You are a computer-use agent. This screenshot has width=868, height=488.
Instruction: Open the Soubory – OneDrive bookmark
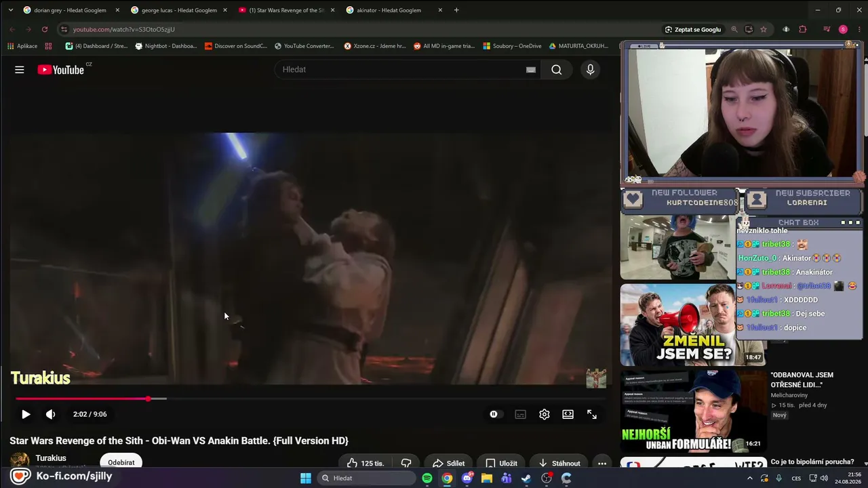click(x=513, y=46)
